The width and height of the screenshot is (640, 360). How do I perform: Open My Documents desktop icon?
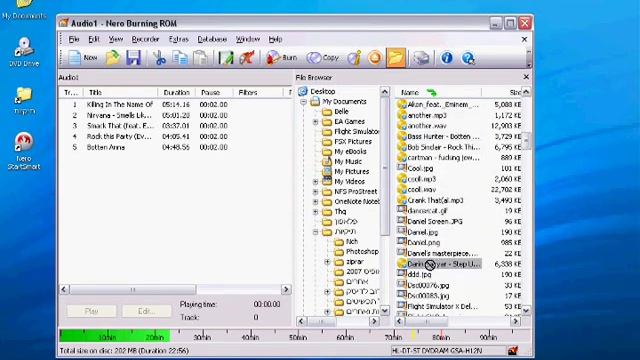click(x=24, y=9)
